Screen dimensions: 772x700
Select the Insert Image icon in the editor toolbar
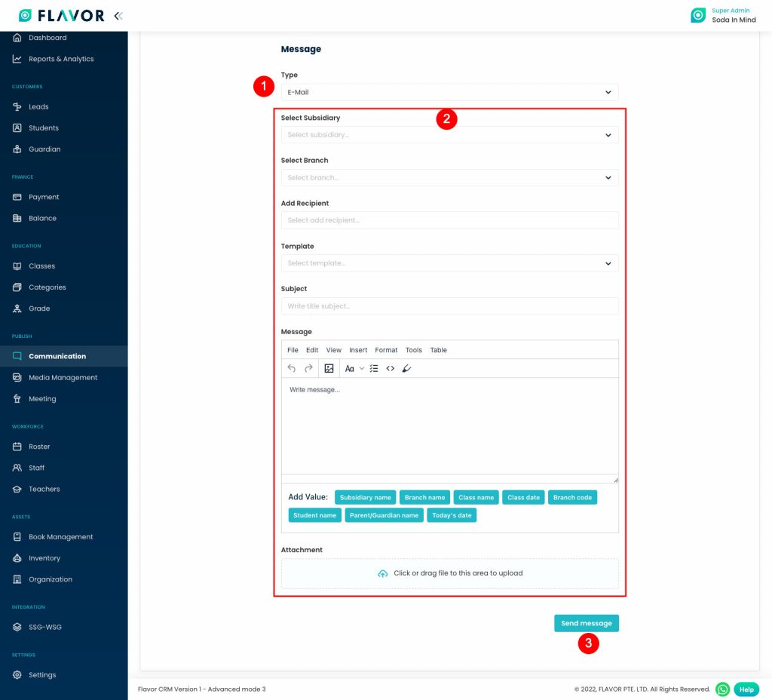click(x=329, y=368)
